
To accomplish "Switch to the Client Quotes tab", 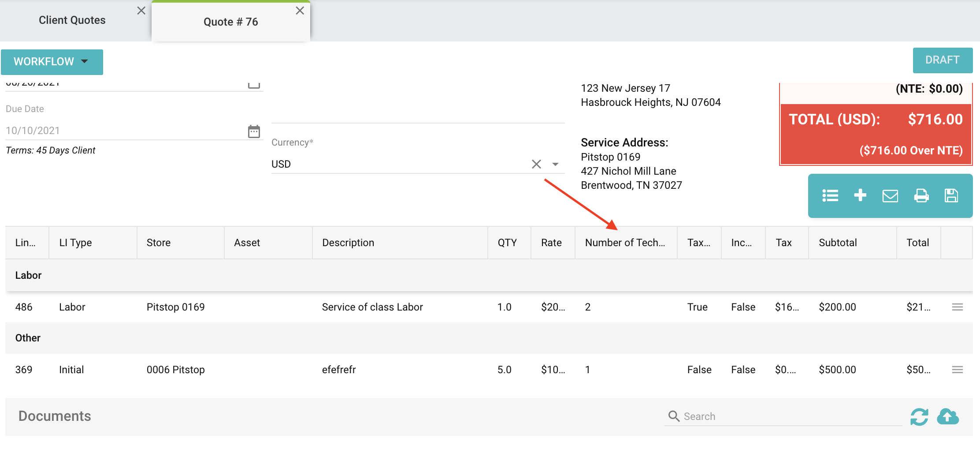I will pyautogui.click(x=72, y=20).
